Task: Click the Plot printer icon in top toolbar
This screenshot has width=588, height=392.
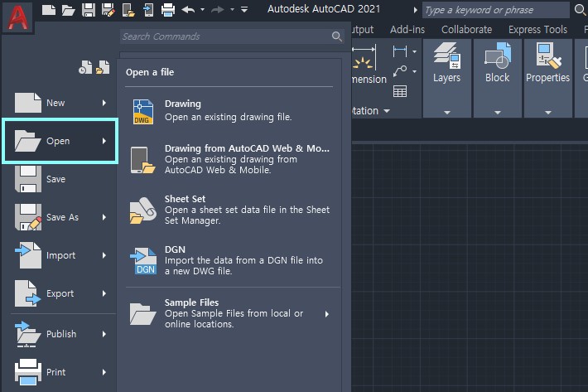Action: (x=168, y=10)
